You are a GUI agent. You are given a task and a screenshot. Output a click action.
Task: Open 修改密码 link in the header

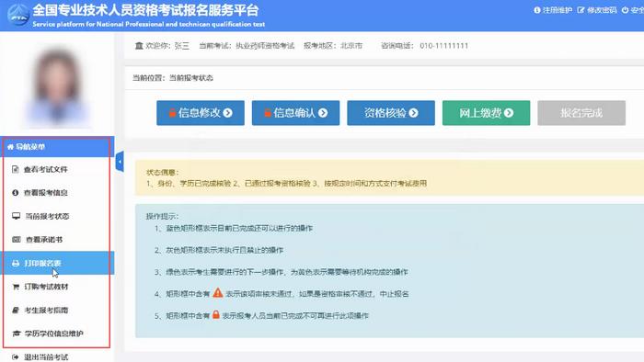tap(597, 10)
